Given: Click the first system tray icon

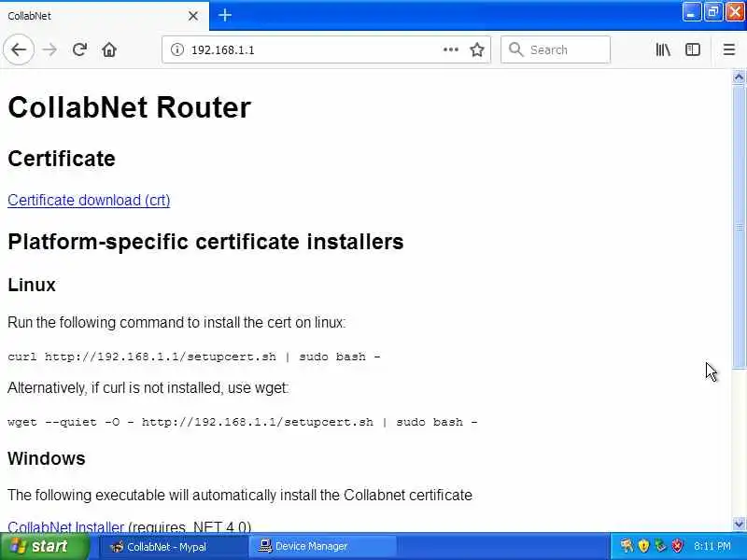Looking at the screenshot, I should [627, 546].
